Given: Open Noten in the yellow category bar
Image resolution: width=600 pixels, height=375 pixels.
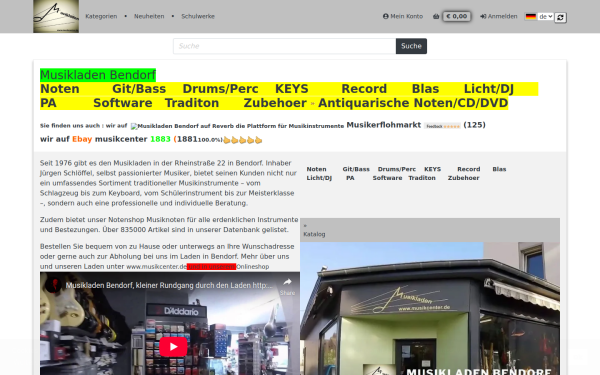Looking at the screenshot, I should pyautogui.click(x=60, y=89).
